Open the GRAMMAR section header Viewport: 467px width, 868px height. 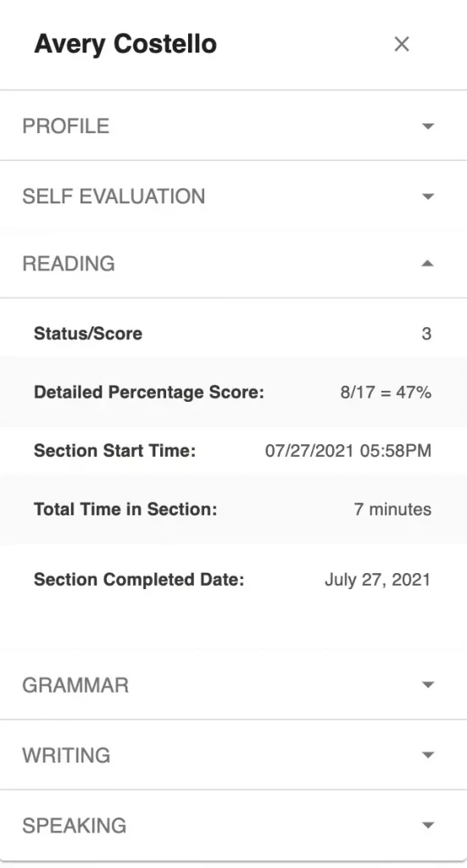tap(234, 685)
